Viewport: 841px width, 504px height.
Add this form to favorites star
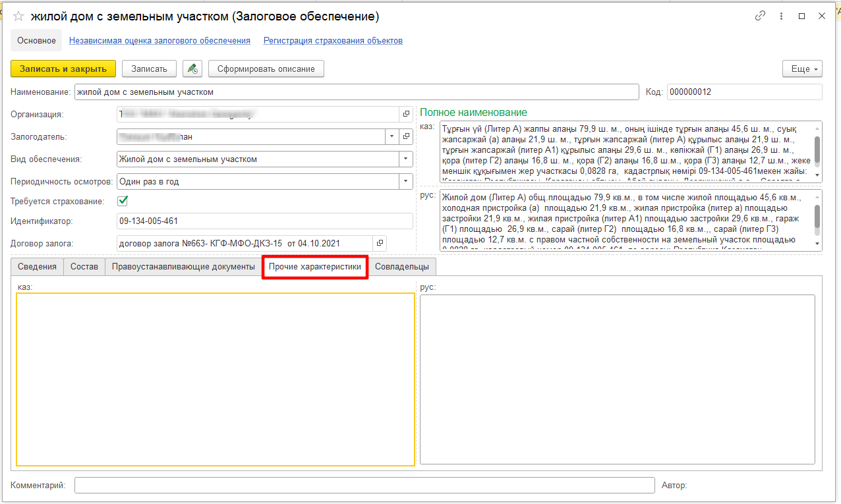[x=18, y=16]
